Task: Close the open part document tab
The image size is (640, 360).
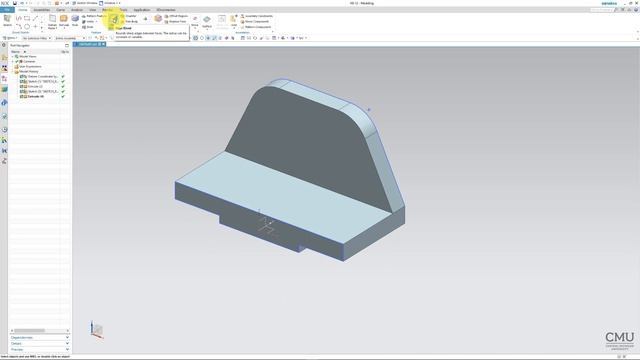Action: [x=104, y=44]
